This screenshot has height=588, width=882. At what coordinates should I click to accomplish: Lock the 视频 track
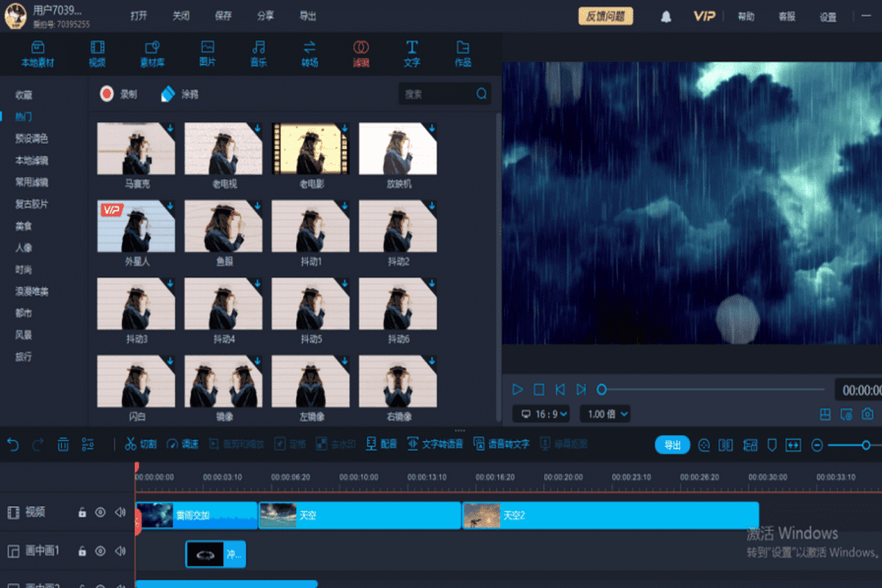(81, 514)
